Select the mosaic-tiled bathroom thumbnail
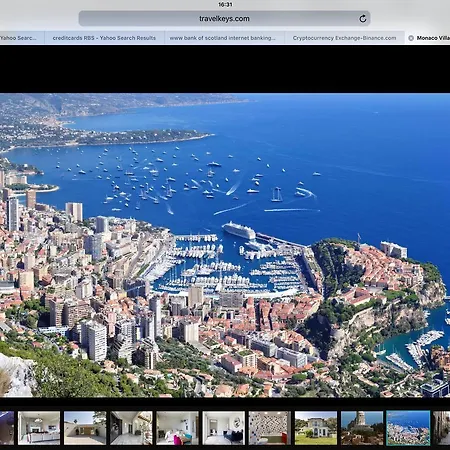 [270, 428]
